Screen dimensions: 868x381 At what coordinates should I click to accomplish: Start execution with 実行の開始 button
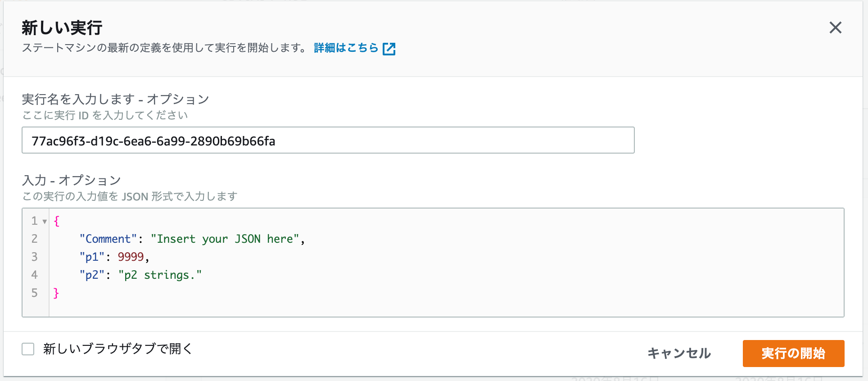[x=793, y=354]
